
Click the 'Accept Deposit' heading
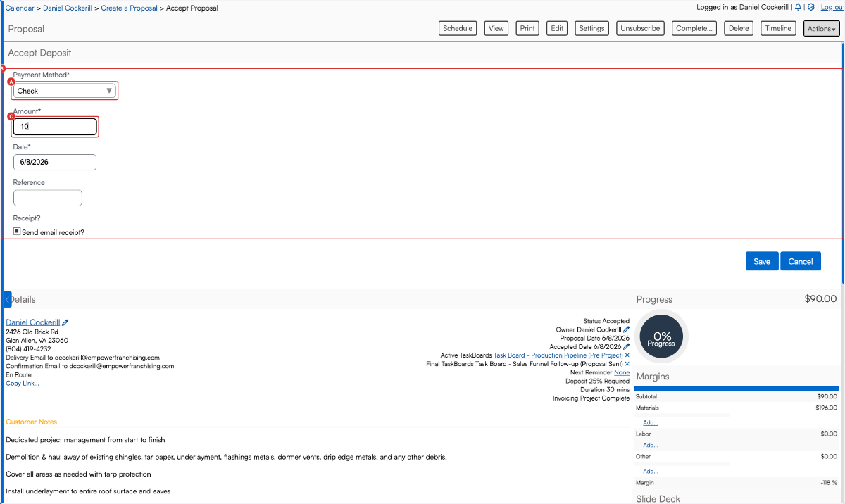coord(39,53)
